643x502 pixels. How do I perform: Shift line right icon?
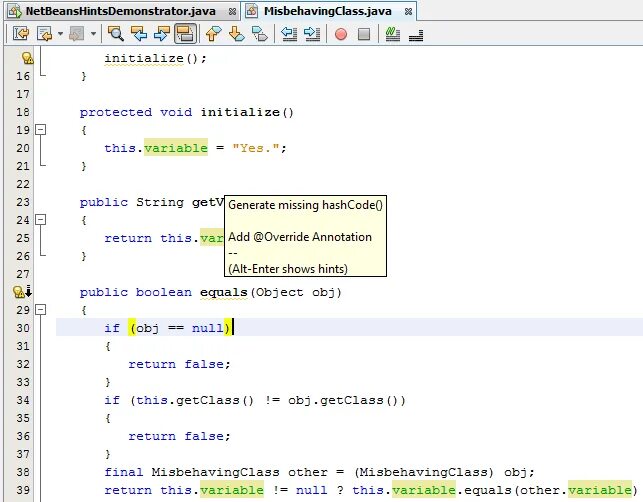pos(312,34)
